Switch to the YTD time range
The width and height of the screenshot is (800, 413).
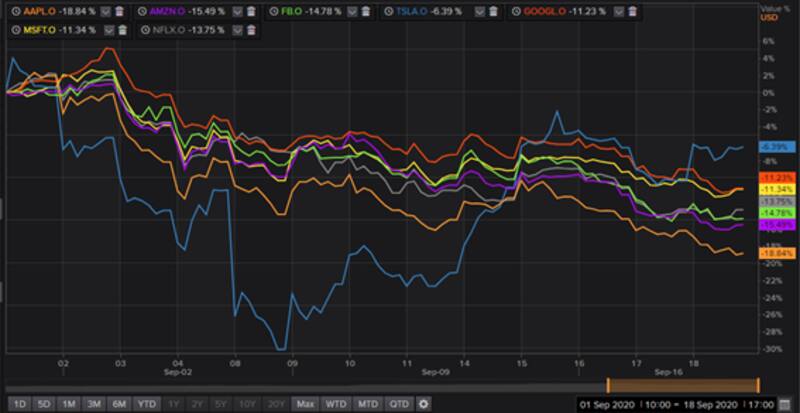pyautogui.click(x=148, y=404)
